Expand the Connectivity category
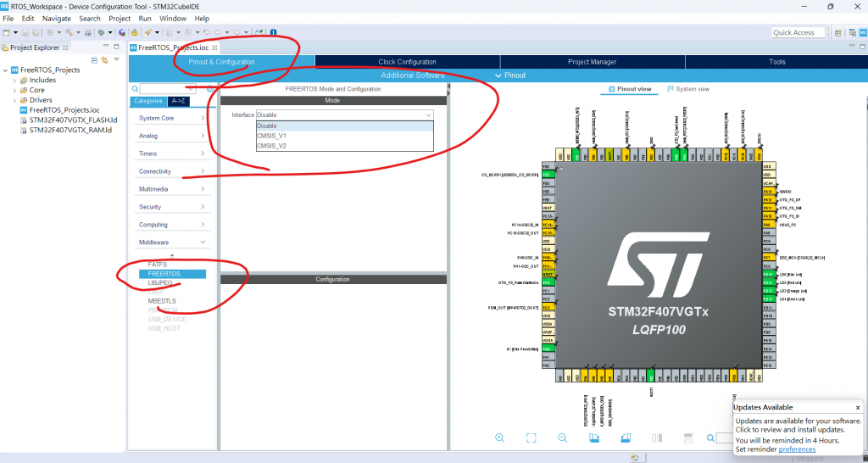The height and width of the screenshot is (463, 868). tap(203, 171)
